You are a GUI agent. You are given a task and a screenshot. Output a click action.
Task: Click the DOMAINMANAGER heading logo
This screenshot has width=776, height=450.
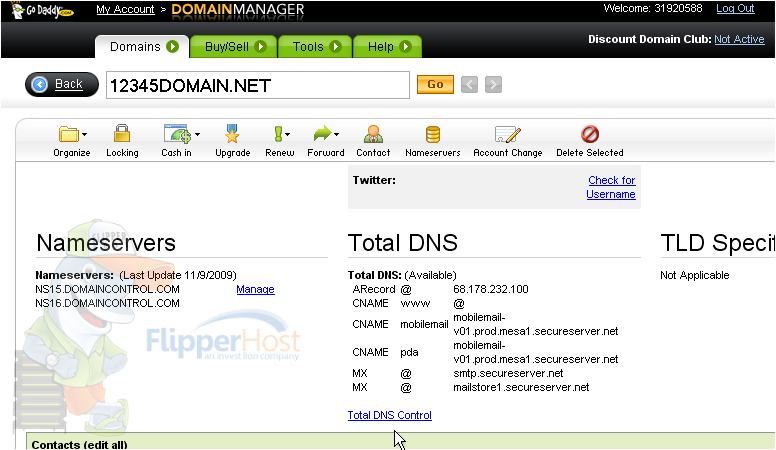coord(238,10)
